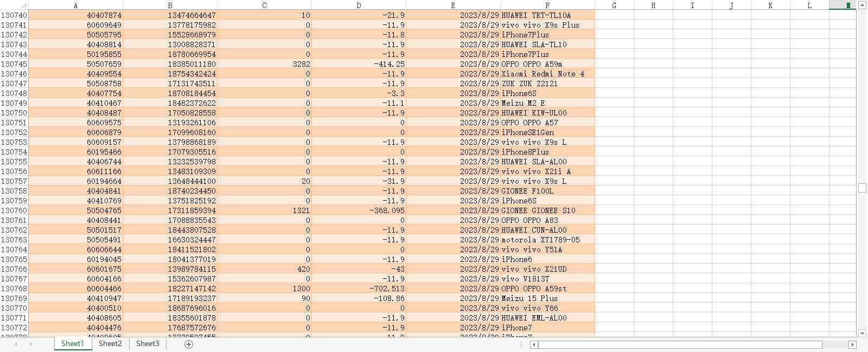Click cell Xiaomi Redmi Note 4
This screenshot has width=868, height=352.
[x=547, y=74]
